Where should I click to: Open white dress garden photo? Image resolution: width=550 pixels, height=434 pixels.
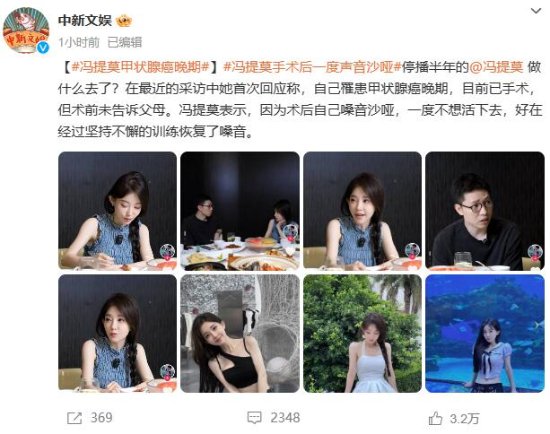click(x=362, y=333)
